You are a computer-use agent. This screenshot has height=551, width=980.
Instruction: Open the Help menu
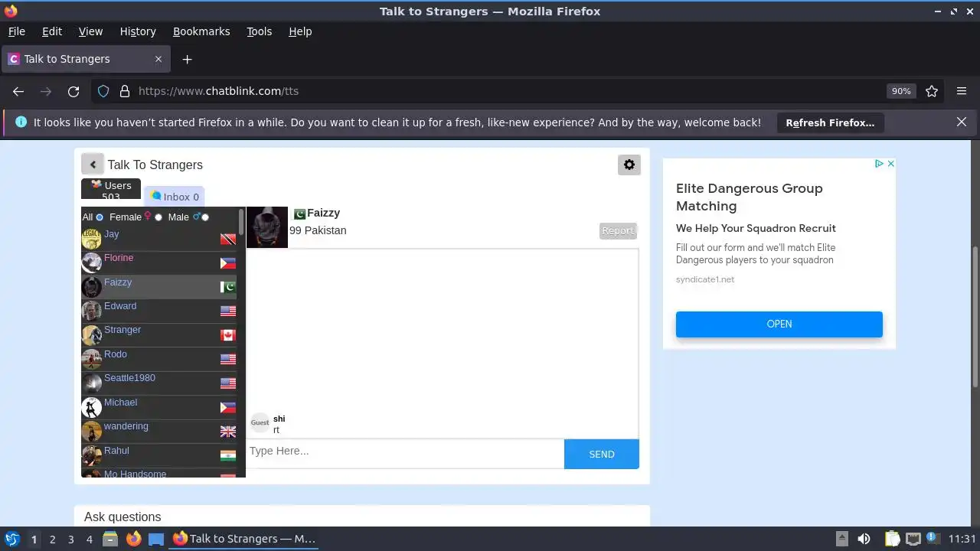[300, 31]
